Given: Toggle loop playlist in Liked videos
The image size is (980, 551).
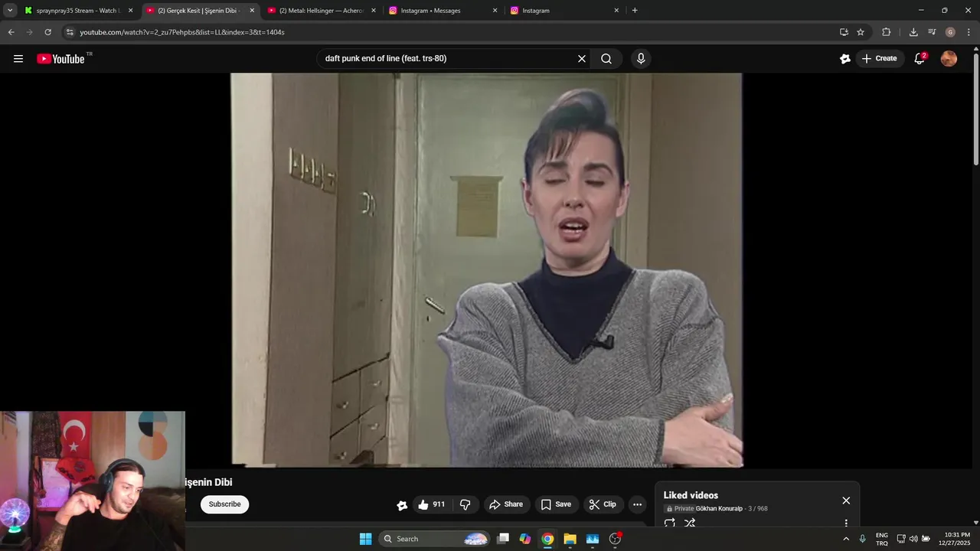Looking at the screenshot, I should click(670, 523).
